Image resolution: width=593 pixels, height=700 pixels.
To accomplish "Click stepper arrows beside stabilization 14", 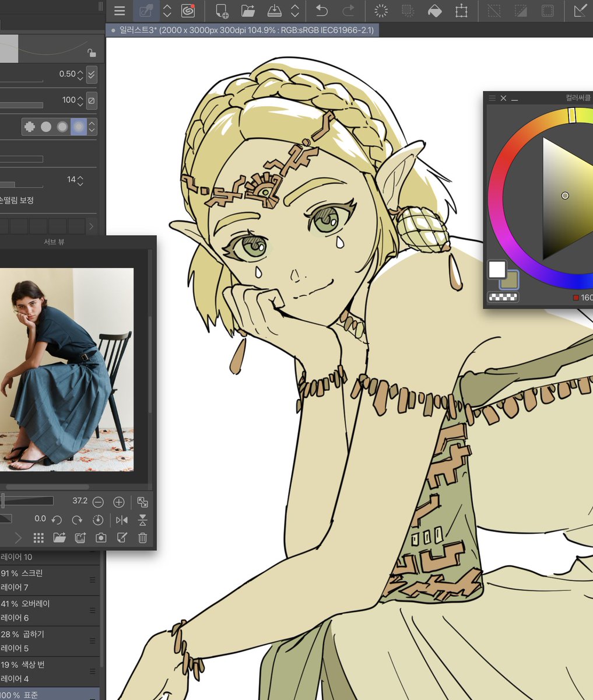I will [80, 180].
